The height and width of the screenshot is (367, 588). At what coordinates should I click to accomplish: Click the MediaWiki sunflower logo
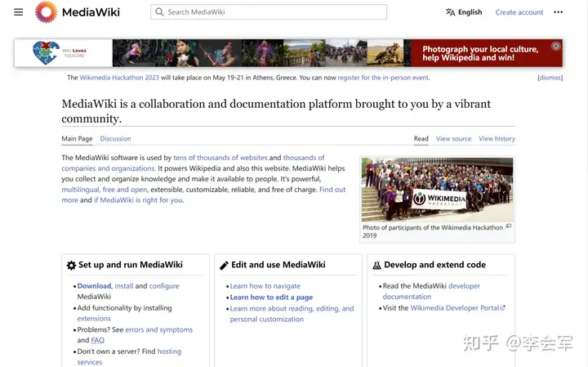(x=46, y=11)
